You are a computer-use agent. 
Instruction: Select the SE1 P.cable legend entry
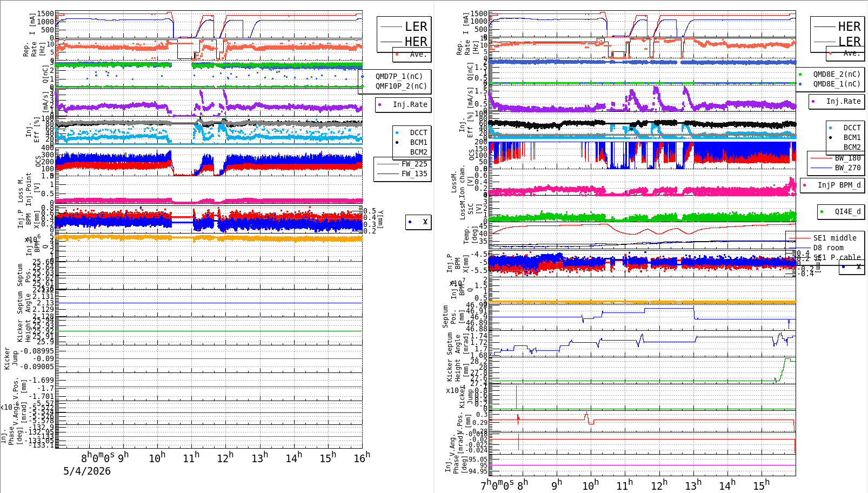point(837,257)
